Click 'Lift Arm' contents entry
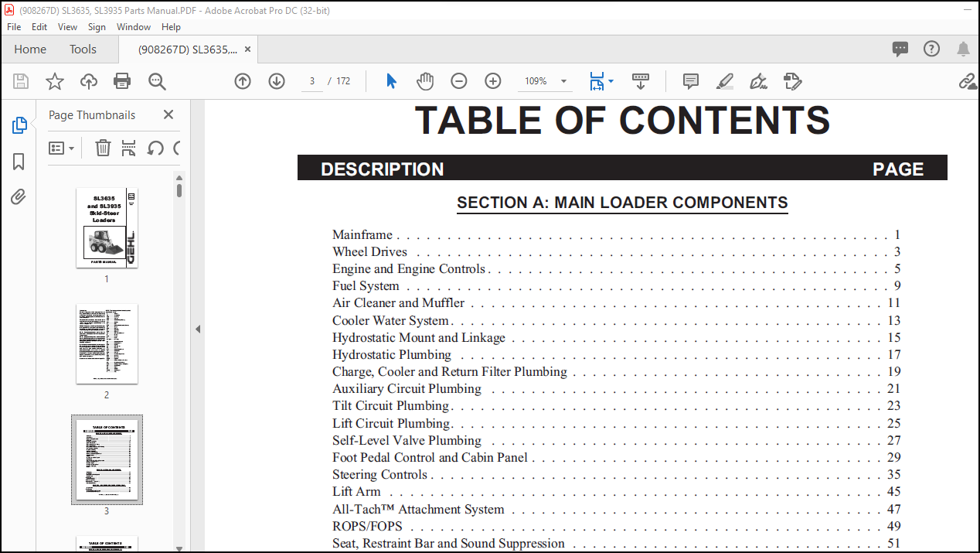 pos(356,491)
